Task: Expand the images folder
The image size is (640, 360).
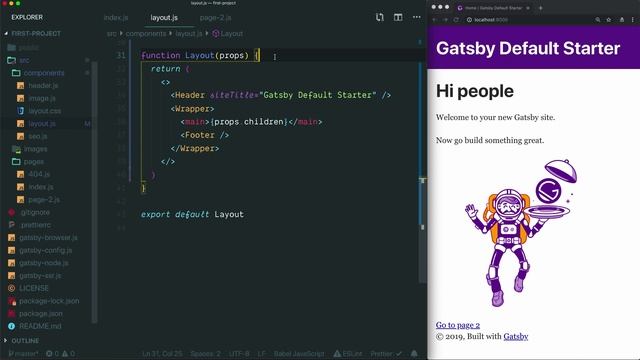Action: [30, 149]
